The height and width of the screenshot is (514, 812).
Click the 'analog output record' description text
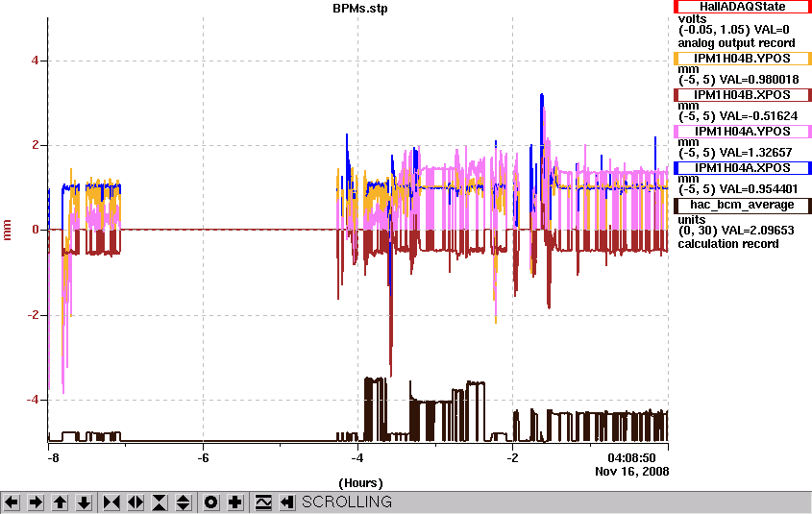[736, 43]
